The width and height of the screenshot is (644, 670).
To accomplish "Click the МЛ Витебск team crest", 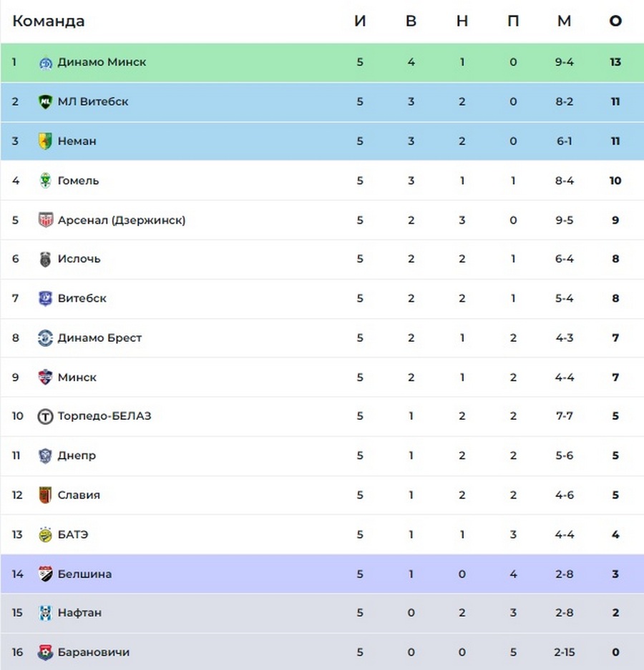I will pyautogui.click(x=46, y=102).
